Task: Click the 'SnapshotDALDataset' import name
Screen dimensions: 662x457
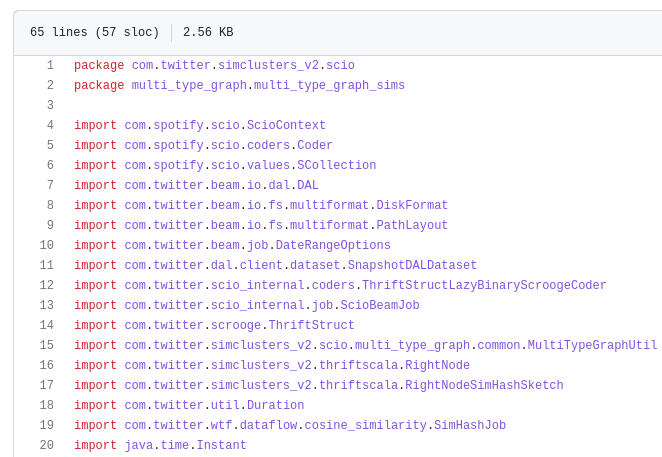Action: coord(412,265)
